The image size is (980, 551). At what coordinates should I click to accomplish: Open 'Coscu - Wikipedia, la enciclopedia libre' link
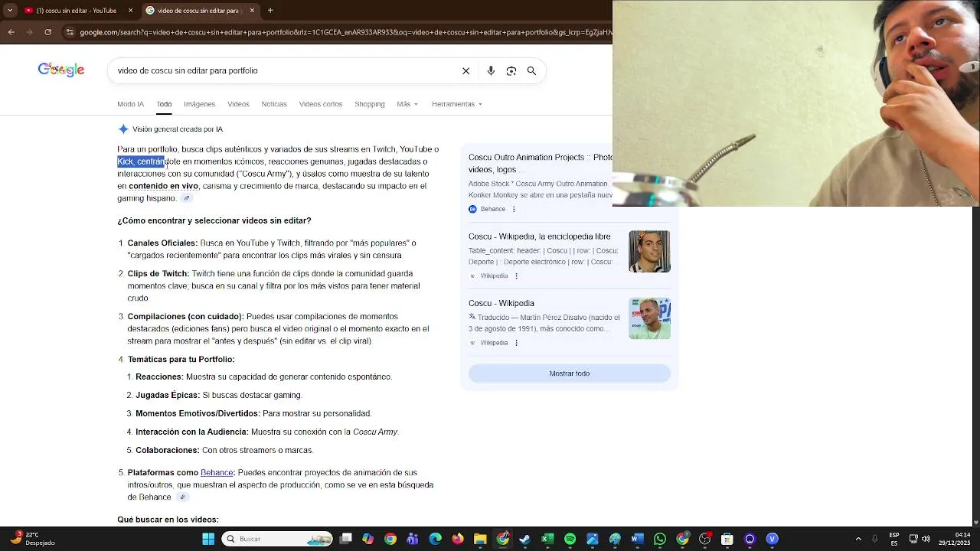pyautogui.click(x=540, y=236)
